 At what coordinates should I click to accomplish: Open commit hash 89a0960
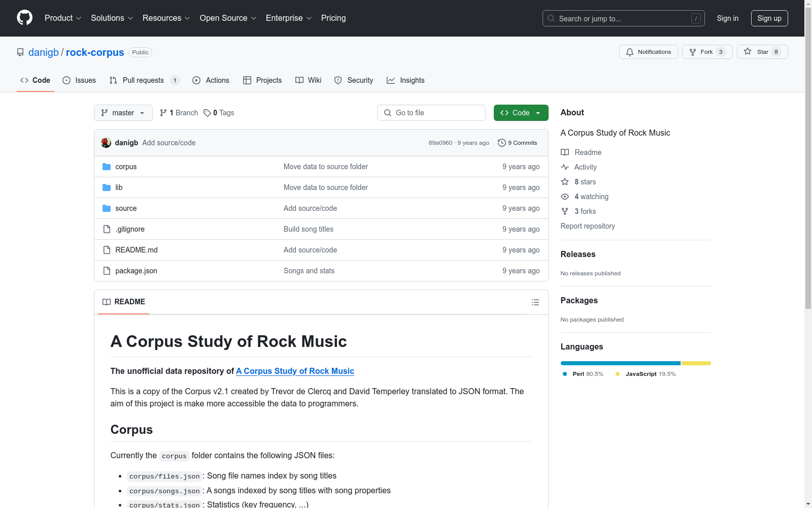pos(441,143)
